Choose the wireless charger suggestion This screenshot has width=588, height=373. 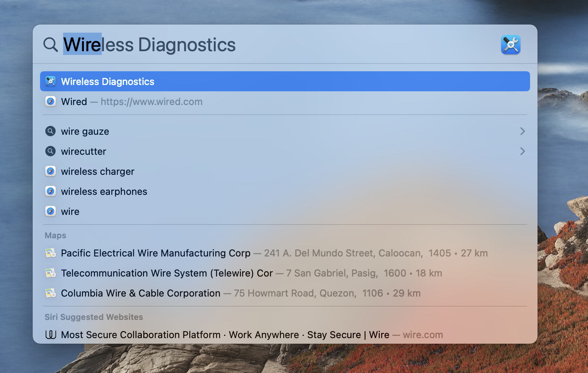click(285, 171)
